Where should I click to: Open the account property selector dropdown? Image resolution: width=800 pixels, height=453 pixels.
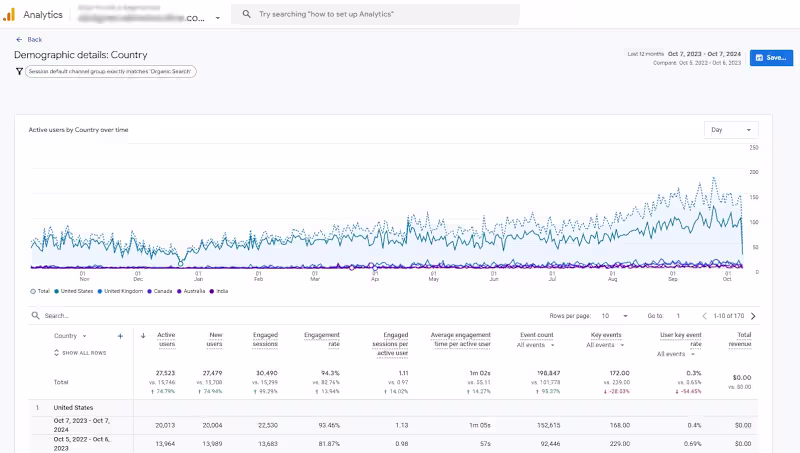222,17
